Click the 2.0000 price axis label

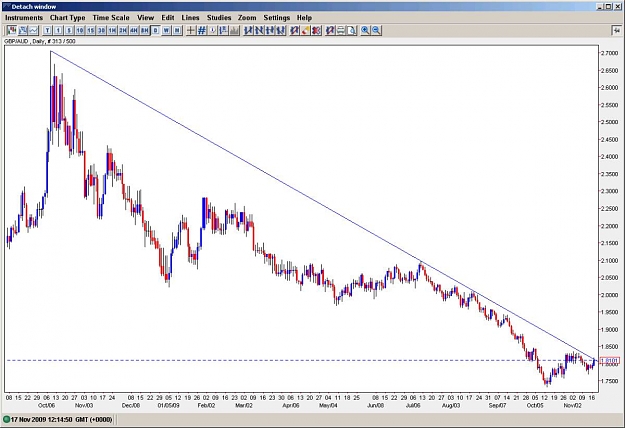point(609,295)
